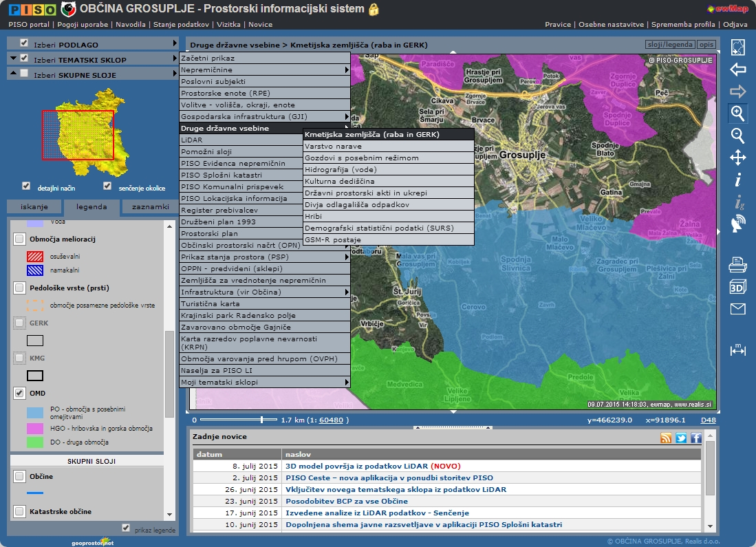Select the distance measure tool

pyautogui.click(x=737, y=350)
